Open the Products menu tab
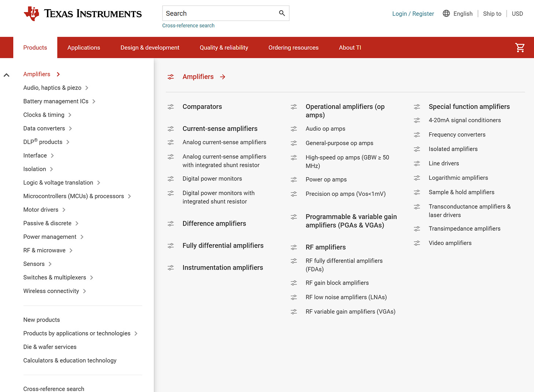534x392 pixels. click(35, 48)
